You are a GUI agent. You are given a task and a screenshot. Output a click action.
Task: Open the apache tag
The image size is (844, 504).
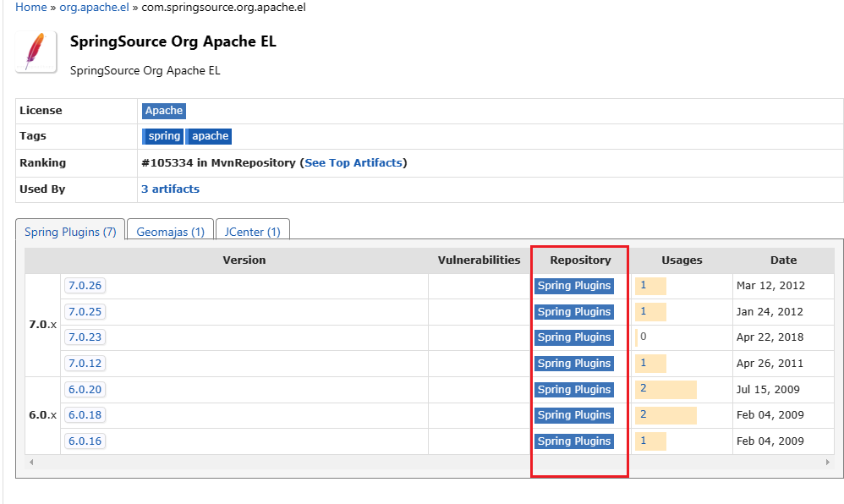(x=209, y=136)
